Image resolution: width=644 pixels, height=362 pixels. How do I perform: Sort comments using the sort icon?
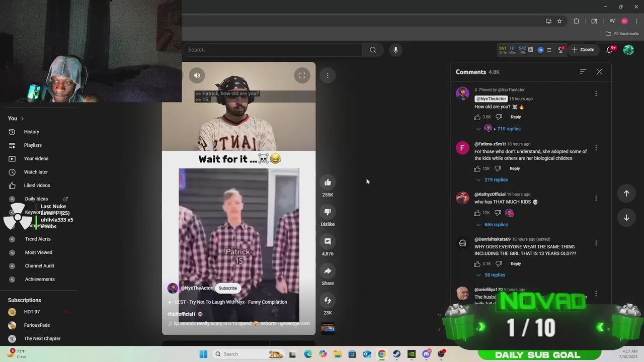(x=583, y=72)
